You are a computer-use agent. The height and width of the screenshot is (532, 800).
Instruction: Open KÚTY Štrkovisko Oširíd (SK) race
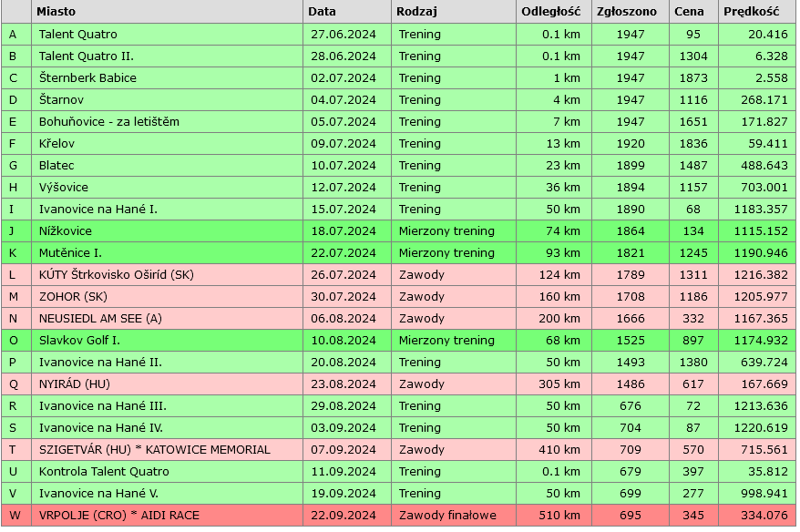[x=116, y=274]
